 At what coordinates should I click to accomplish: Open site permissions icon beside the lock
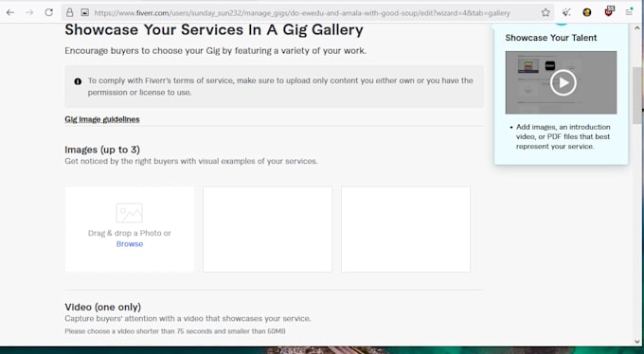[x=84, y=12]
